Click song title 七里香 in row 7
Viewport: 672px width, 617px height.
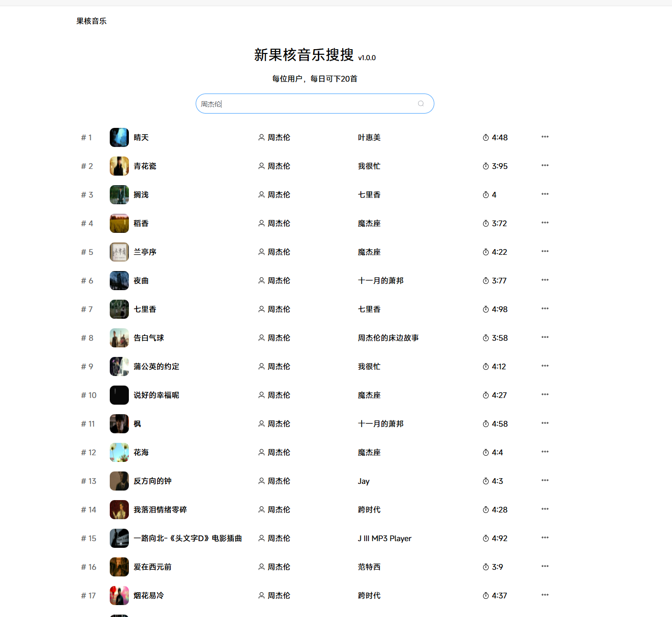point(145,309)
